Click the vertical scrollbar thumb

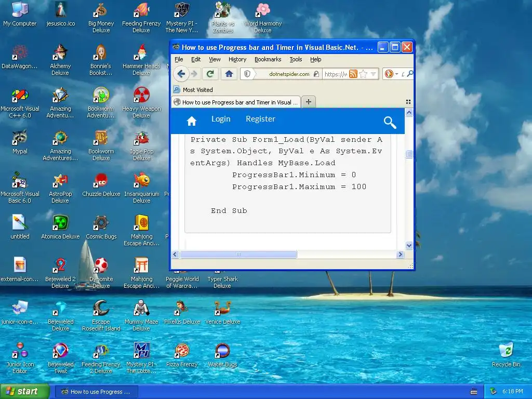coord(409,154)
